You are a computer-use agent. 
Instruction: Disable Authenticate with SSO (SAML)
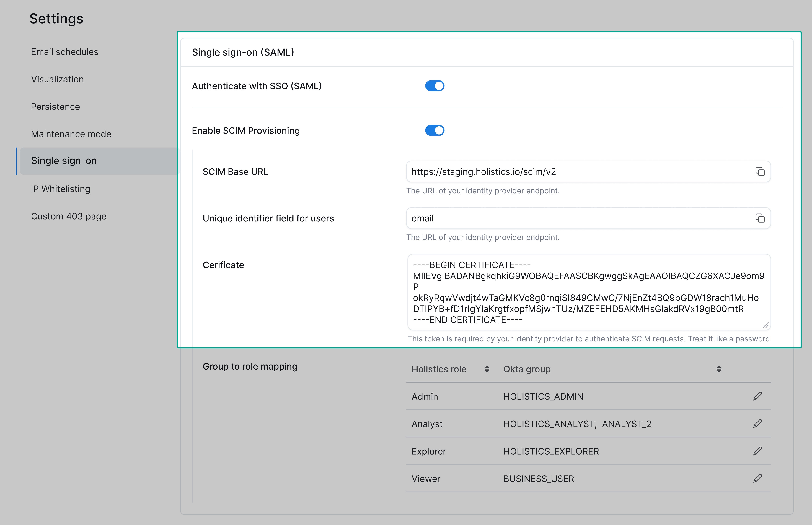(435, 86)
